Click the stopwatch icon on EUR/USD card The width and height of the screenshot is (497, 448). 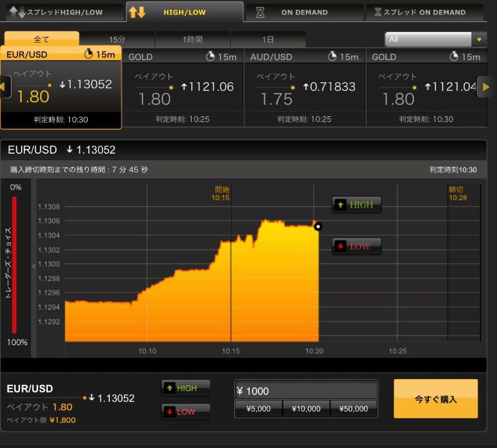88,54
